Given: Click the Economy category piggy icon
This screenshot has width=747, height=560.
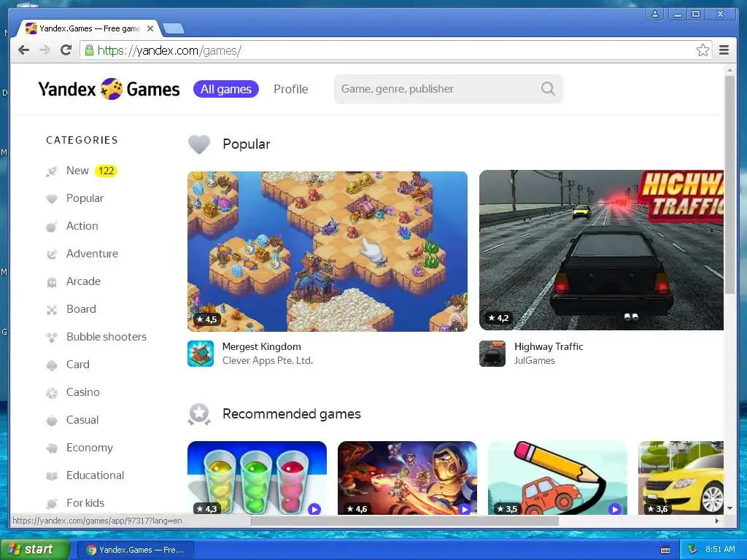Looking at the screenshot, I should [52, 448].
